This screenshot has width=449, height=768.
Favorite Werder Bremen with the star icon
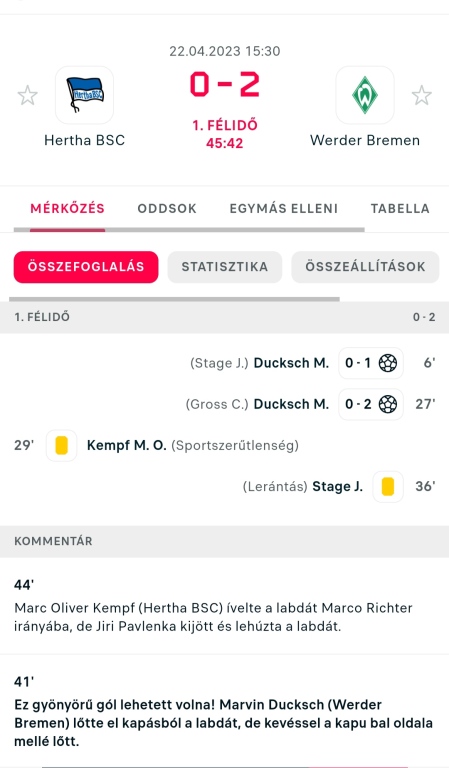click(422, 96)
